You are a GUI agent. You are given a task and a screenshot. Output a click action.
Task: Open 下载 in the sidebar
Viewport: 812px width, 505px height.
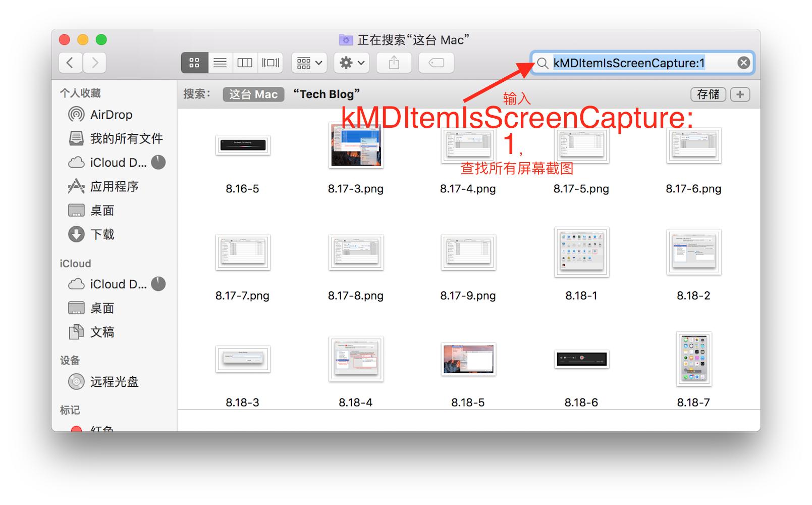[103, 234]
